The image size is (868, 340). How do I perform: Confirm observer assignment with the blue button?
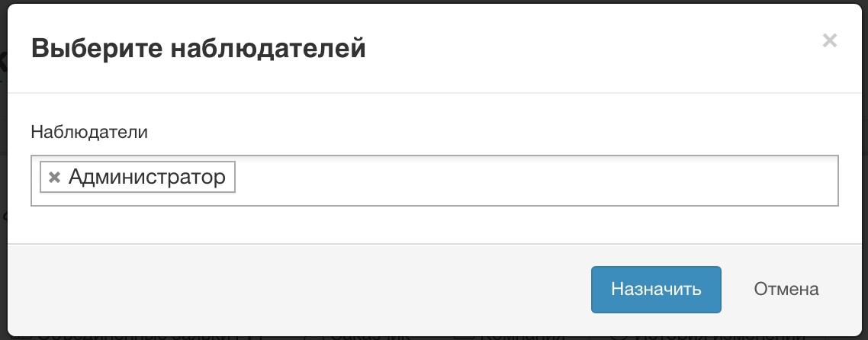click(x=656, y=290)
